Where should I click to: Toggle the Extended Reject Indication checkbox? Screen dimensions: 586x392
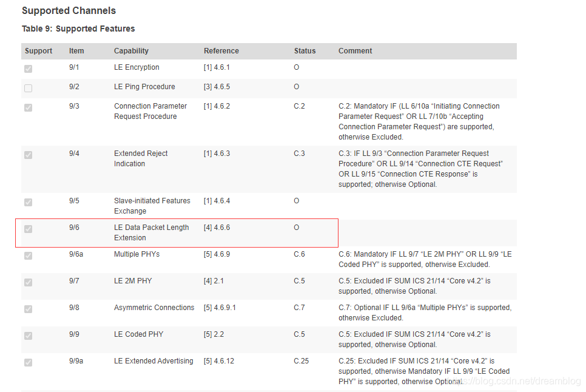[x=28, y=155]
